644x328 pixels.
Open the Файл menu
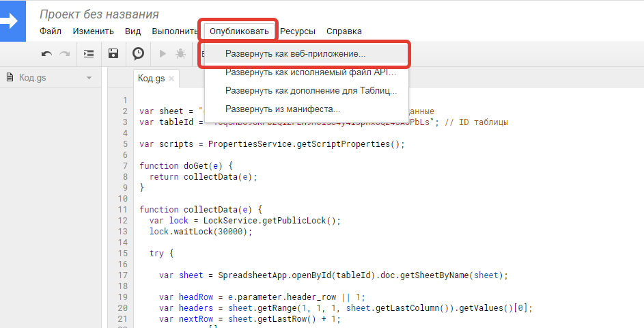tap(51, 31)
